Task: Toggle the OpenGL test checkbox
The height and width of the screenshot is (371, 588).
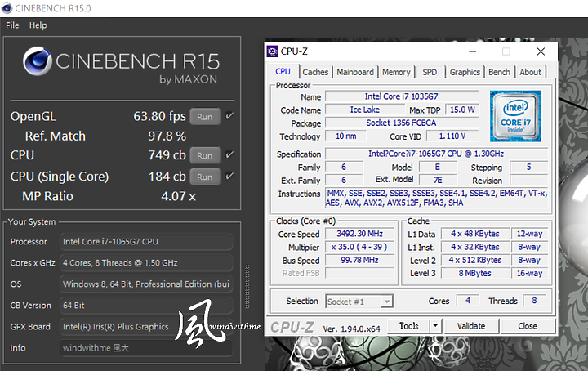Action: pos(229,116)
